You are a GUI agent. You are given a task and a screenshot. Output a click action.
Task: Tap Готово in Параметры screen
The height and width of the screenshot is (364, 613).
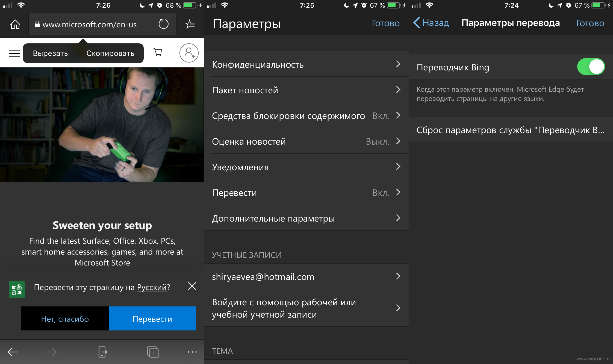click(386, 23)
